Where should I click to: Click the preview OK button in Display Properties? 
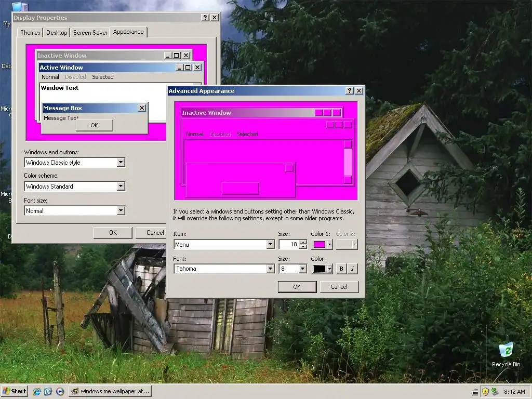(95, 125)
